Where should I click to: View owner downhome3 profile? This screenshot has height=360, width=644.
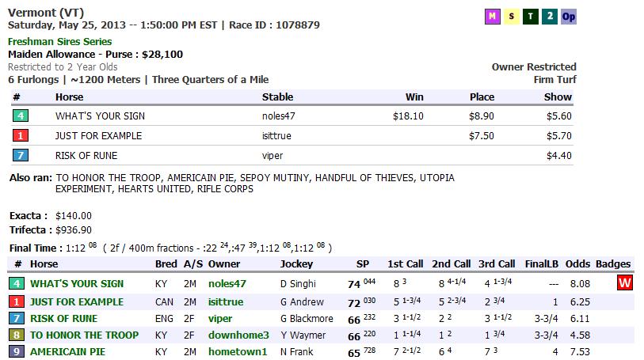coord(238,335)
